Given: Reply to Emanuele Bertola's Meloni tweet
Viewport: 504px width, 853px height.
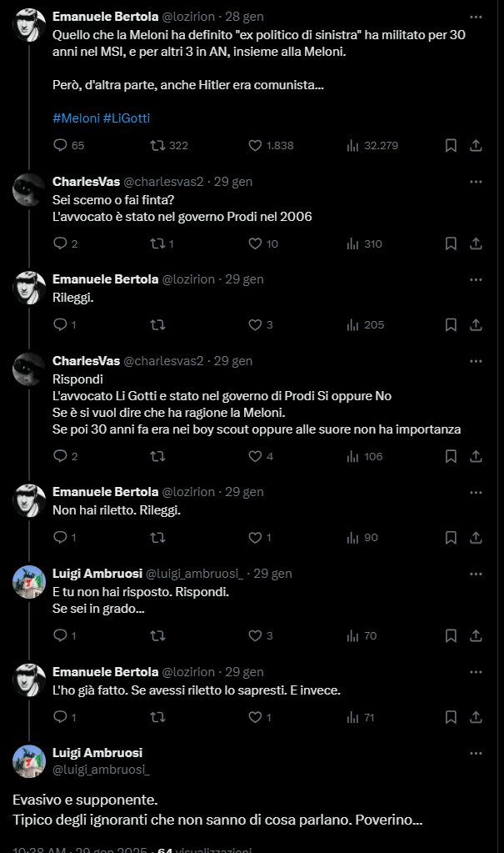Looking at the screenshot, I should click(x=60, y=145).
